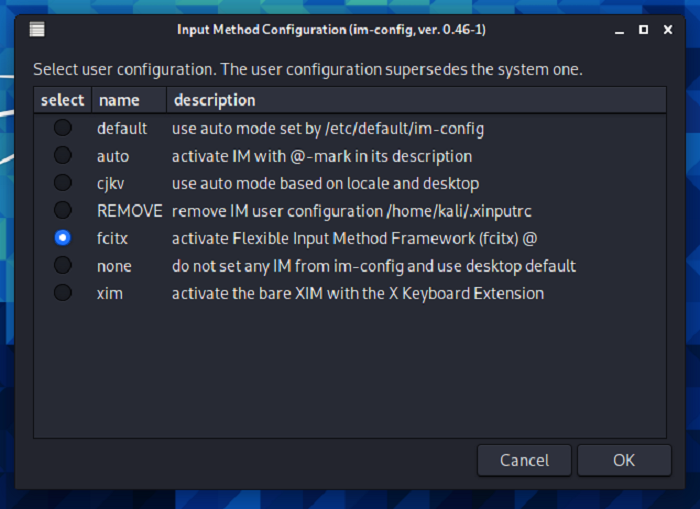Minimize the Input Method Configuration window
The image size is (700, 509).
click(618, 29)
